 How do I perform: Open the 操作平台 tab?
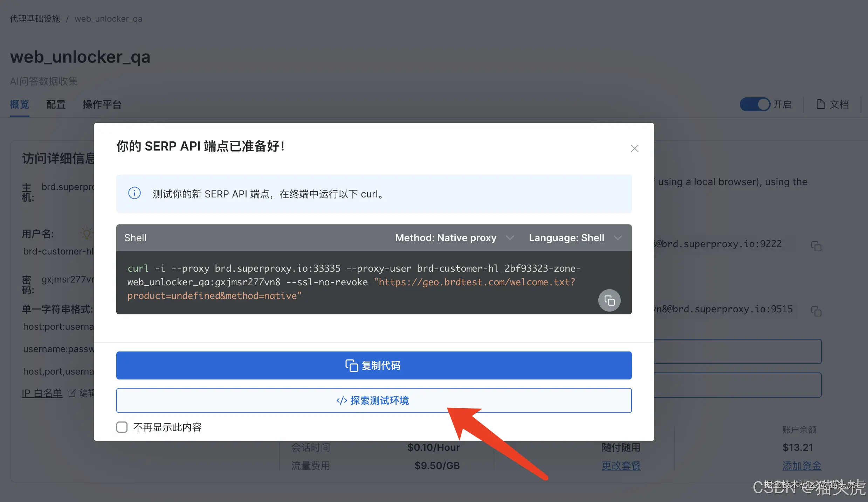(x=102, y=104)
